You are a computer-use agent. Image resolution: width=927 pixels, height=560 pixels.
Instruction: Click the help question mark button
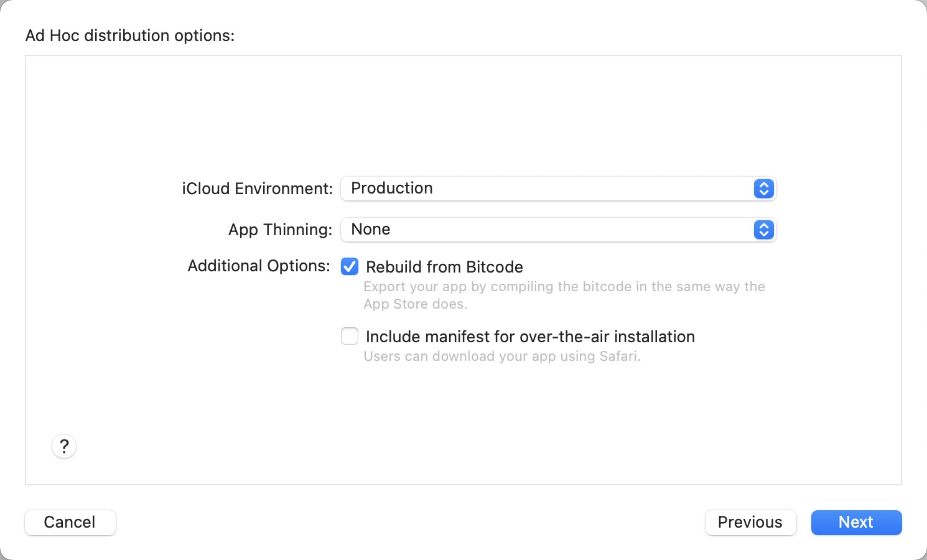(x=64, y=446)
